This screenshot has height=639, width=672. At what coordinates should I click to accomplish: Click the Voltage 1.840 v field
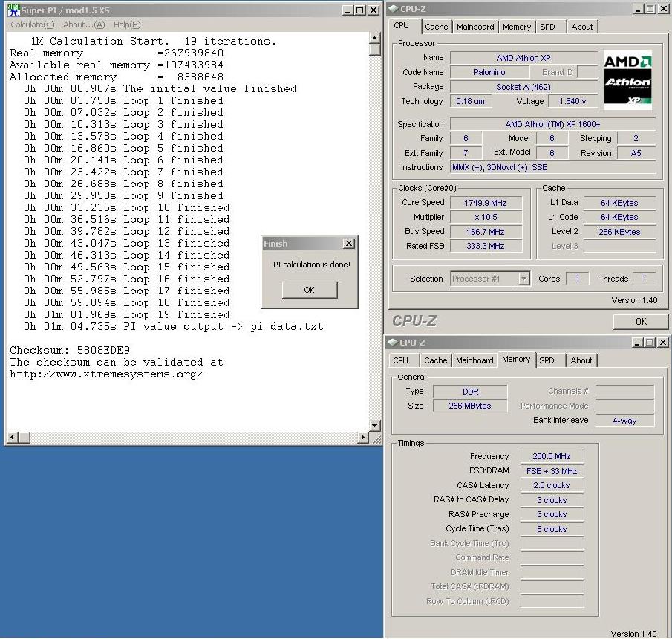point(572,101)
